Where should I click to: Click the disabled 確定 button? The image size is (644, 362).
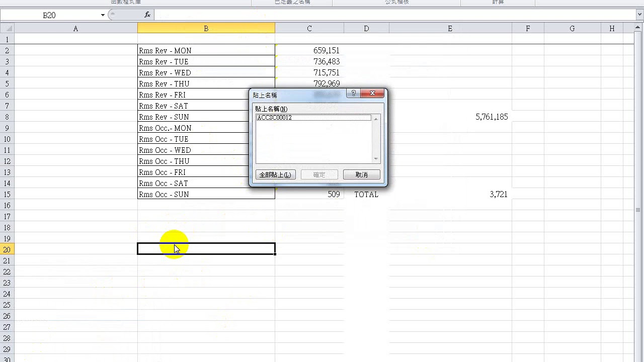point(319,174)
